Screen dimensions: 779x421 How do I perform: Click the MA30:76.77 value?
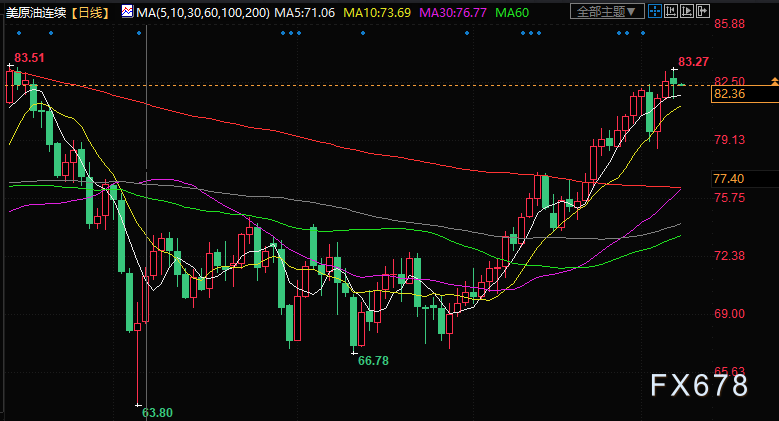click(x=453, y=12)
